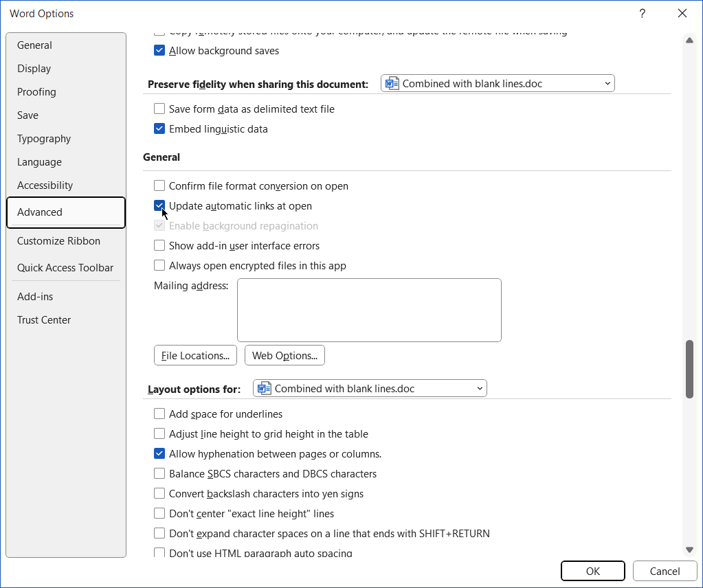The width and height of the screenshot is (703, 588).
Task: Uncheck Allow hyphenation between pages or columns
Action: coord(159,453)
